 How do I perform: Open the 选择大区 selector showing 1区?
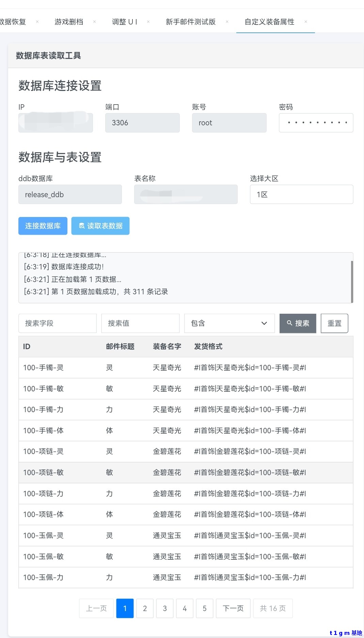pos(301,194)
